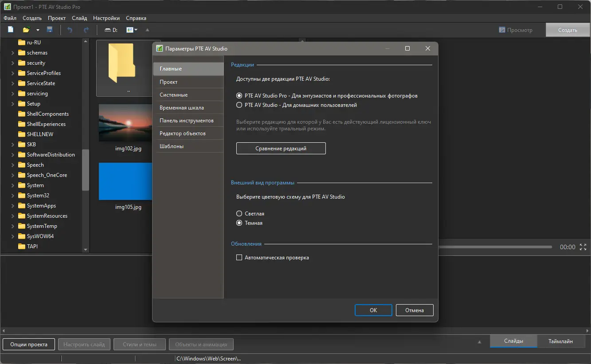591x364 pixels.
Task: Expand the System32 folder in the tree
Action: point(13,196)
